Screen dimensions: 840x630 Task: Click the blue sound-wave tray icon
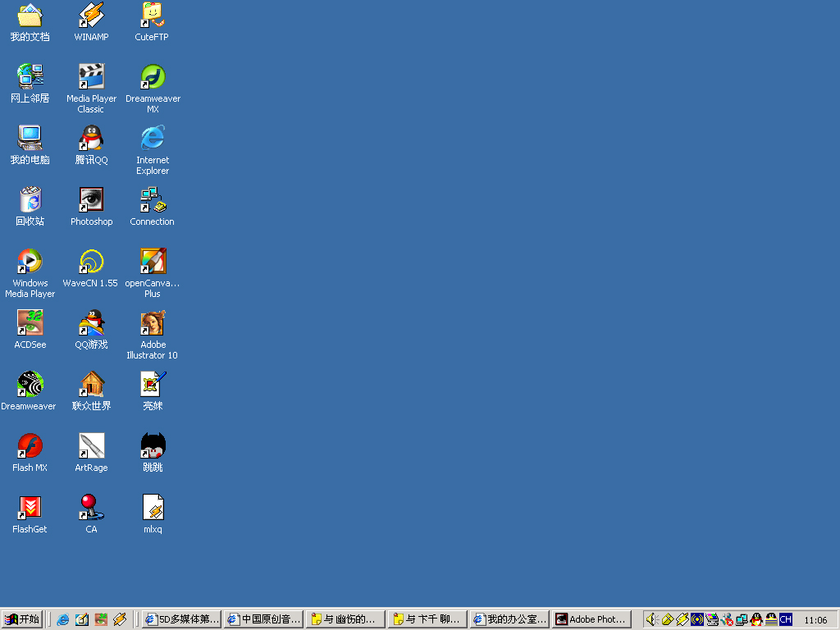697,620
